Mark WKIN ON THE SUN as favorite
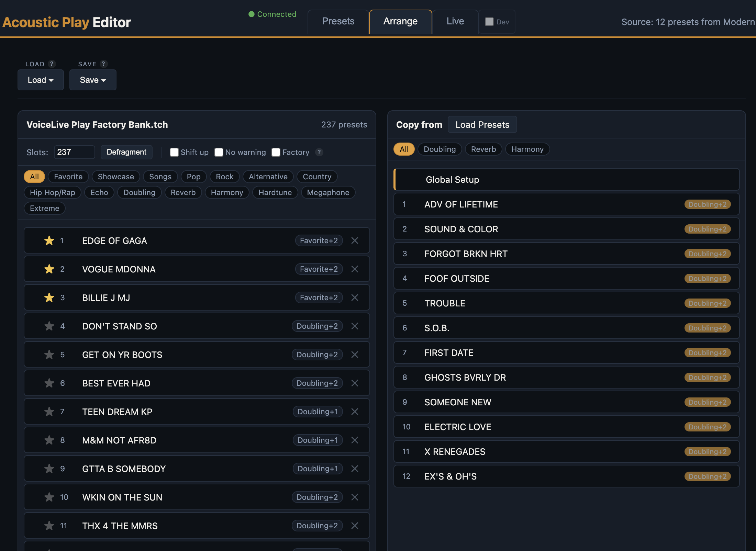 click(49, 497)
